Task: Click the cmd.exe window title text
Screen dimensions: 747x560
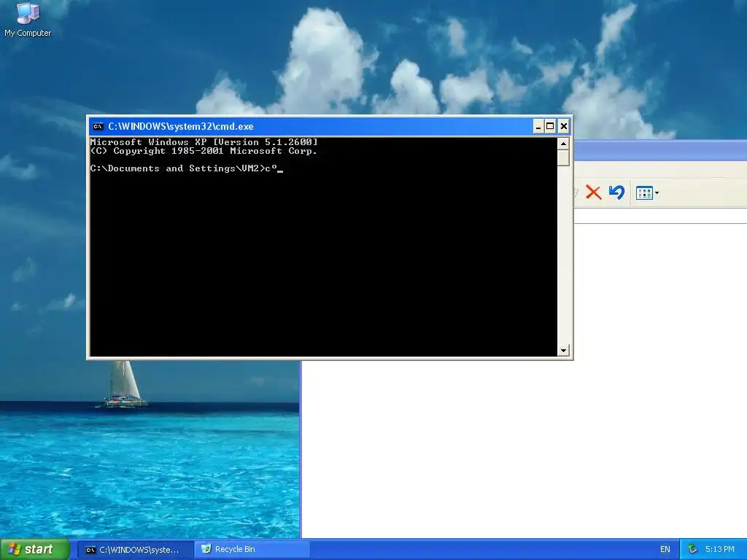Action: coord(181,126)
